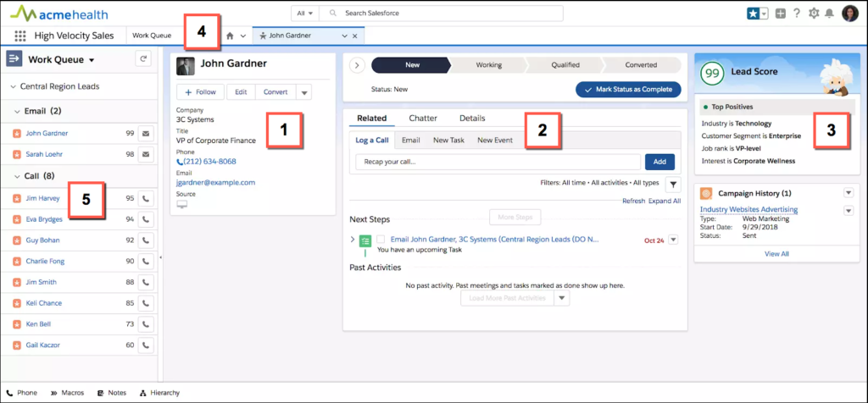The image size is (868, 403).
Task: Click the Qualified path stage
Action: tap(565, 64)
